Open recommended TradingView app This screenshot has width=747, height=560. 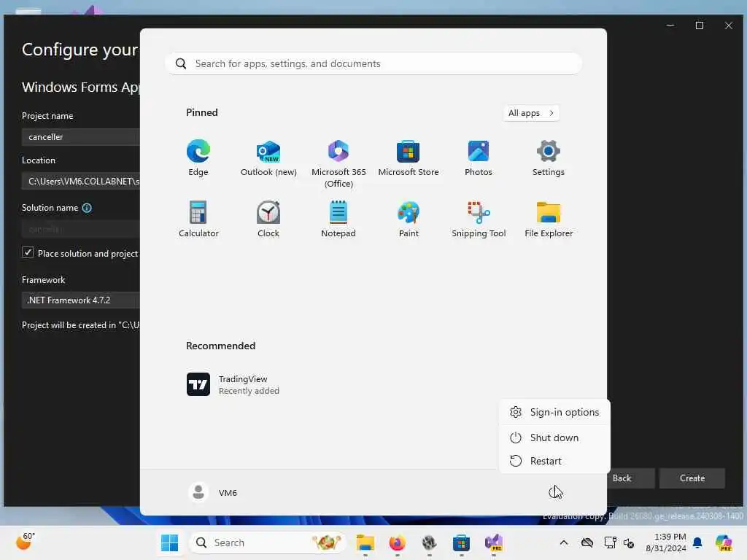pos(233,384)
